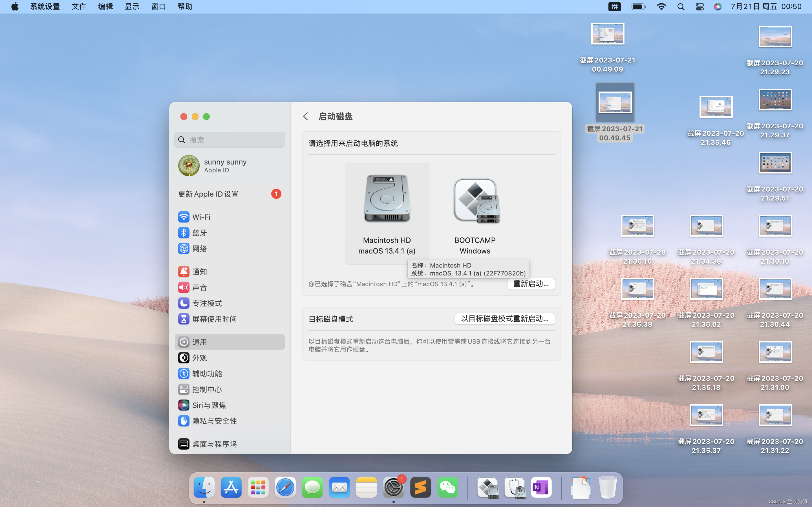The height and width of the screenshot is (507, 812).
Task: Click the back chevron next to 启动磁盘
Action: (305, 116)
